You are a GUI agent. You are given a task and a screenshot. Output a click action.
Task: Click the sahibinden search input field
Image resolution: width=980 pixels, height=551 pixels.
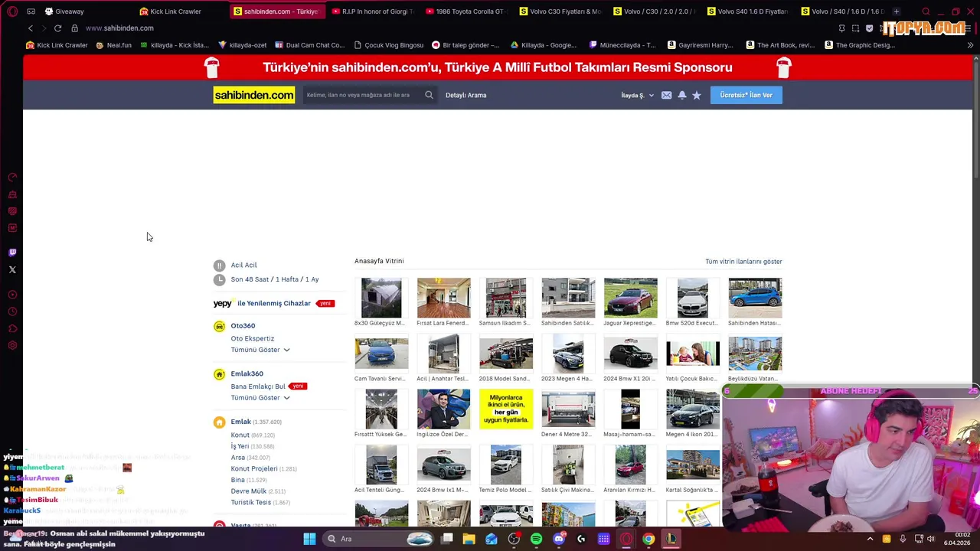pos(363,95)
